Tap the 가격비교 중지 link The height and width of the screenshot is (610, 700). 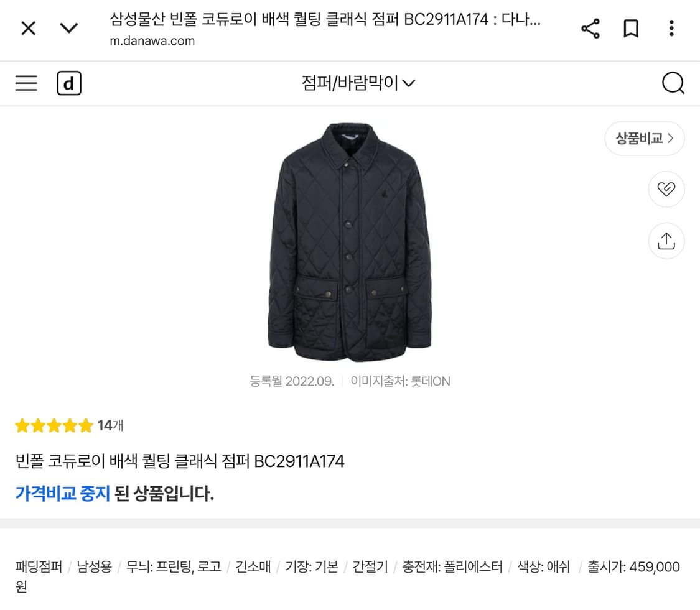(x=62, y=493)
